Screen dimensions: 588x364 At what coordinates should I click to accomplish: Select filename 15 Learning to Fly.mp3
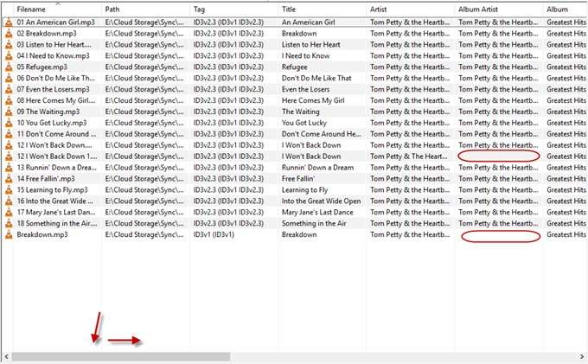pos(52,190)
